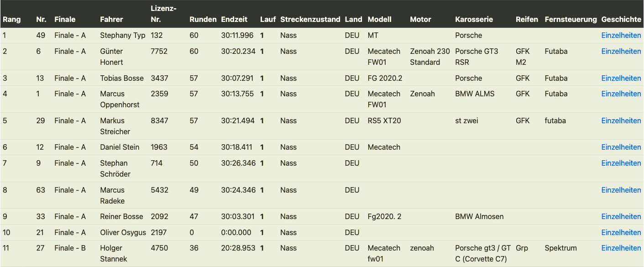This screenshot has height=267, width=644.
Task: Select the Zenoah 230 Standard motor cell
Action: pyautogui.click(x=429, y=57)
